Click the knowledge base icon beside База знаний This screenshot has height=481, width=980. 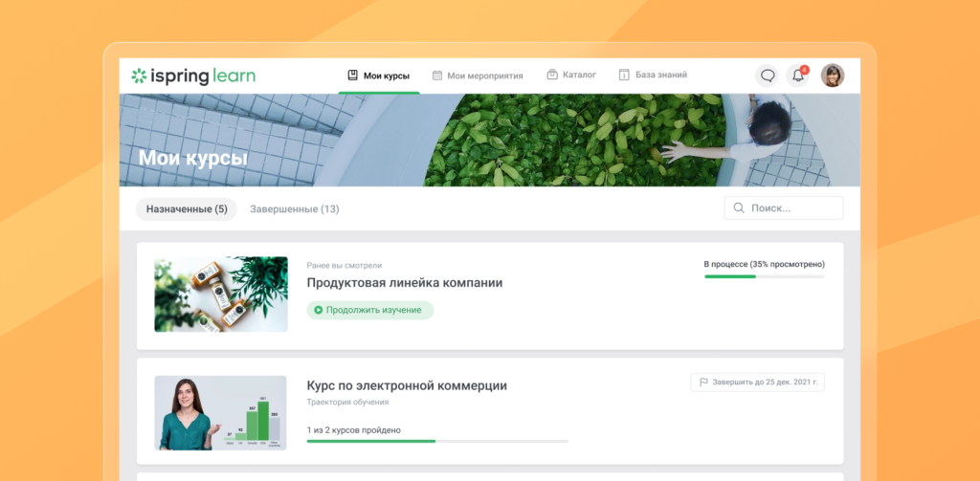click(624, 75)
